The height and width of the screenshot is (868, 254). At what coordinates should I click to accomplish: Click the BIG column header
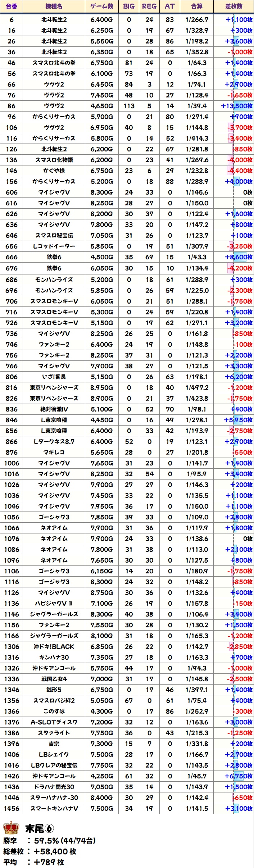129,6
